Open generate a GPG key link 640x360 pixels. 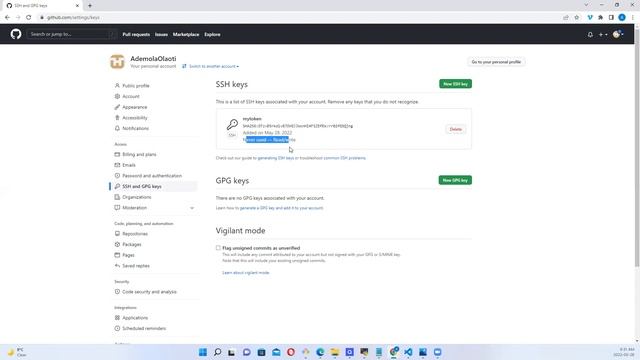click(x=281, y=208)
